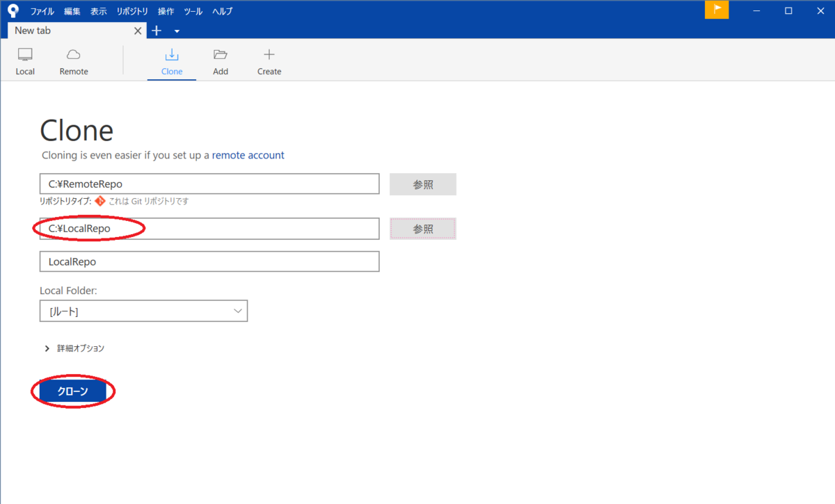The width and height of the screenshot is (835, 504).
Task: Open the new tab with the plus icon
Action: [x=156, y=31]
